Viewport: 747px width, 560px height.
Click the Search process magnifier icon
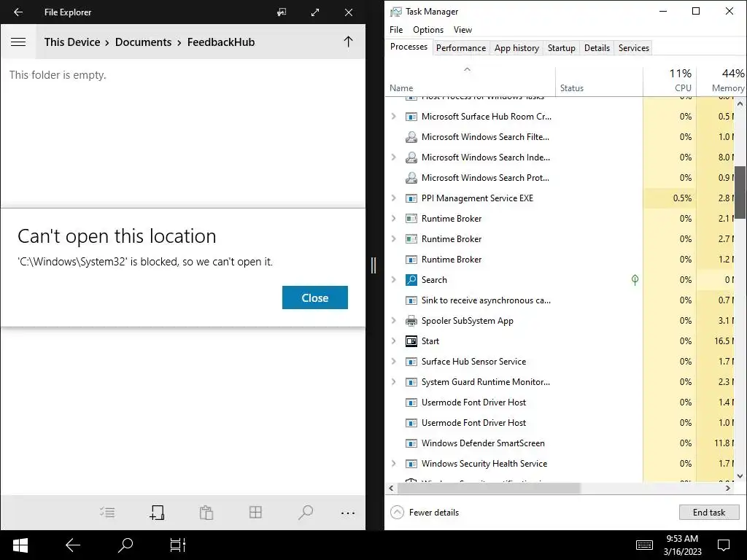[x=411, y=279]
